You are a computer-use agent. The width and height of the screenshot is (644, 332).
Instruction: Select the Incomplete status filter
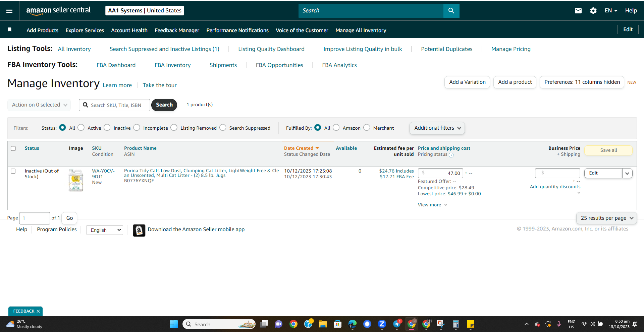click(x=137, y=128)
